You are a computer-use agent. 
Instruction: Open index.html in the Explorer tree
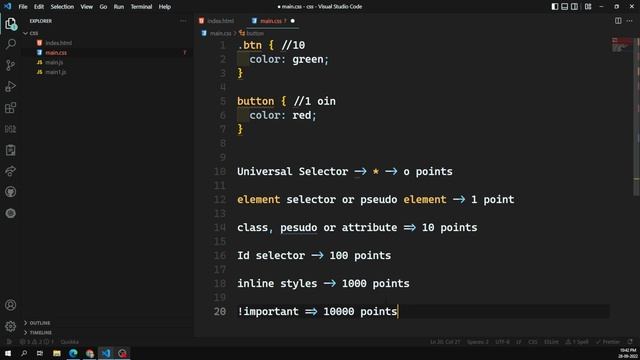click(58, 43)
